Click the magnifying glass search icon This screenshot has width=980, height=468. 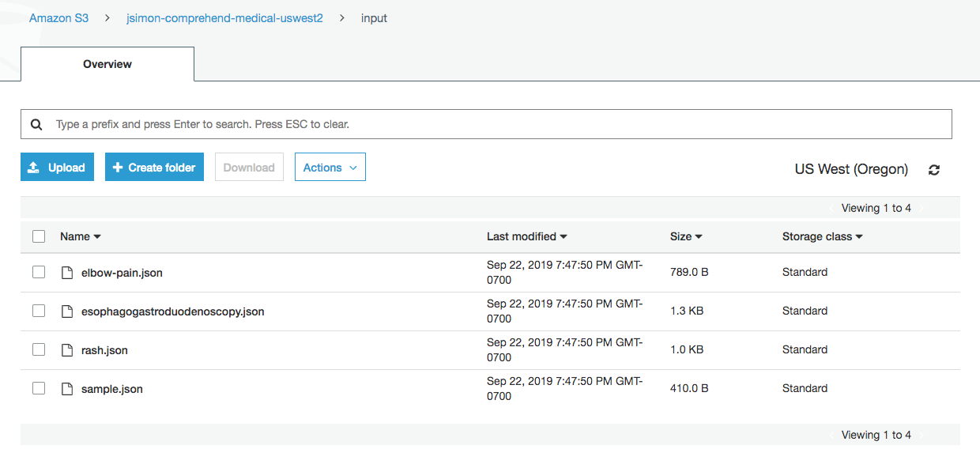click(36, 125)
